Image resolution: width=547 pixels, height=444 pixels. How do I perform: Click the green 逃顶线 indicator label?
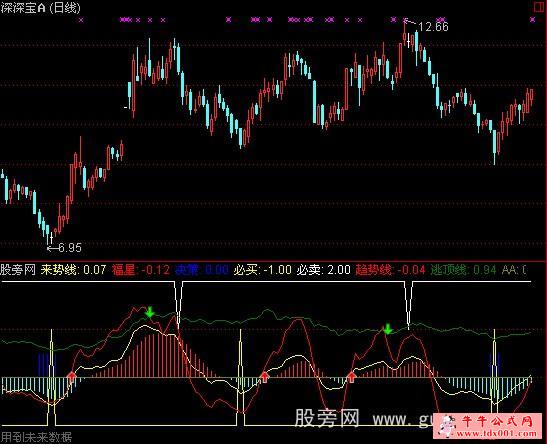click(x=463, y=270)
